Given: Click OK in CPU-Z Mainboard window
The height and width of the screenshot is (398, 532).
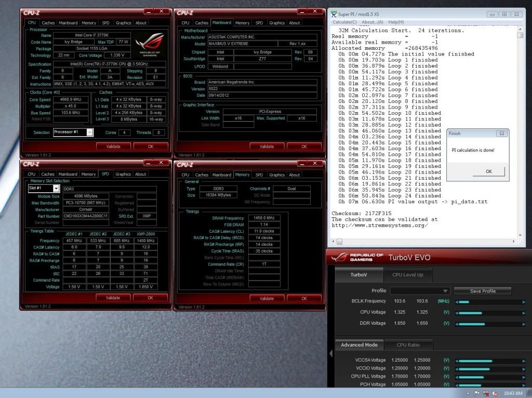Looking at the screenshot, I should pos(304,147).
